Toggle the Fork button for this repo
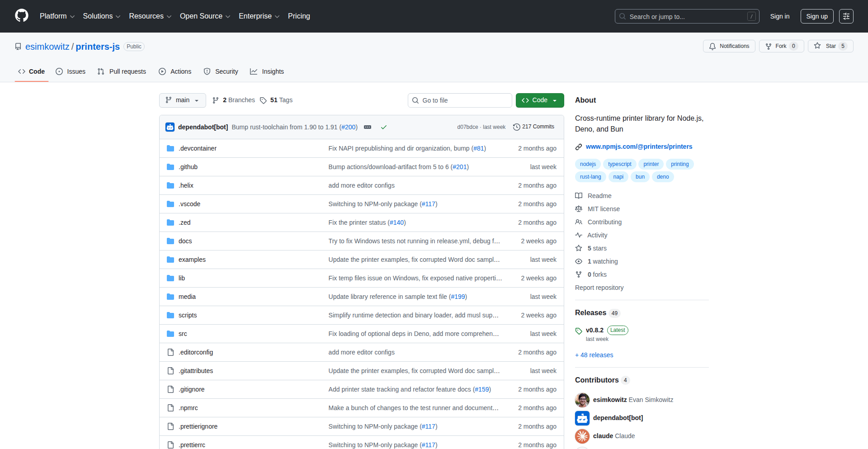The height and width of the screenshot is (449, 868). click(x=781, y=46)
